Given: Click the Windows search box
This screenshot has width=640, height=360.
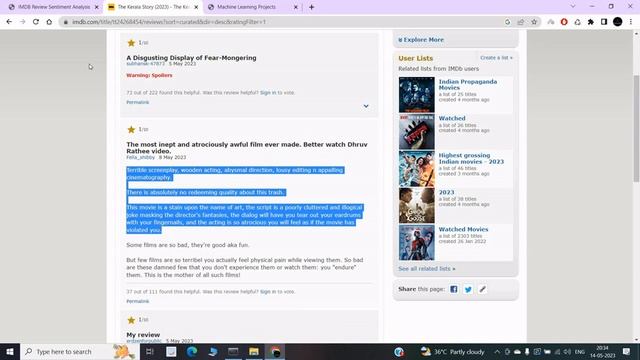Looking at the screenshot, I should click(80, 351).
